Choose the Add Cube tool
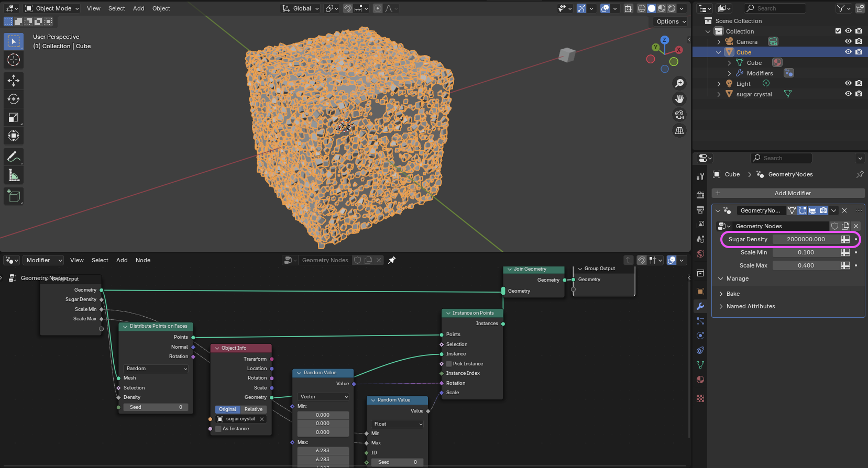The image size is (868, 468). 14,196
